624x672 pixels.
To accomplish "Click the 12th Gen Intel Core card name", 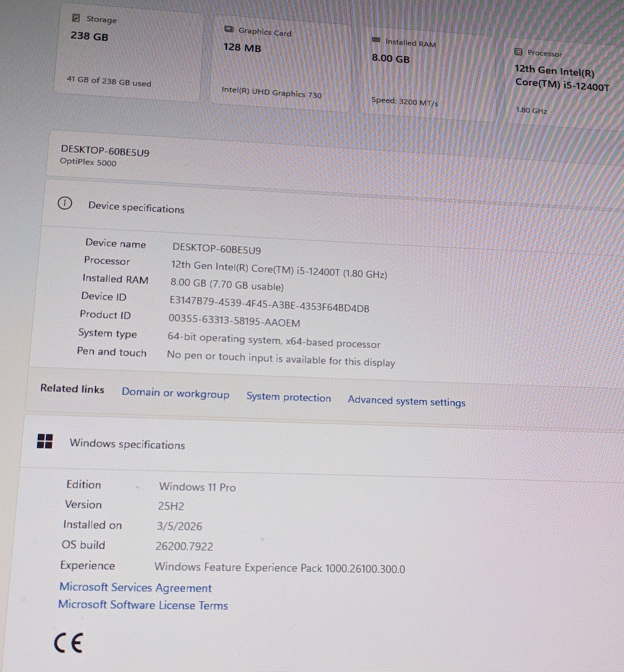I will click(x=561, y=78).
